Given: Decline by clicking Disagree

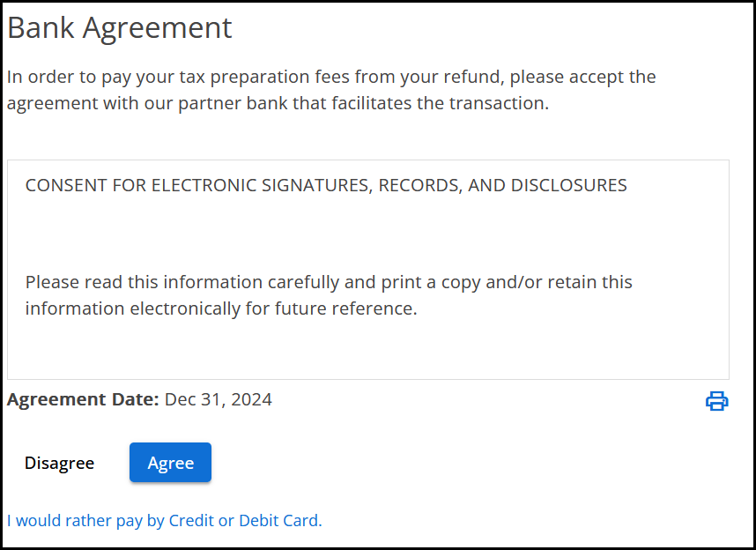Looking at the screenshot, I should 58,462.
